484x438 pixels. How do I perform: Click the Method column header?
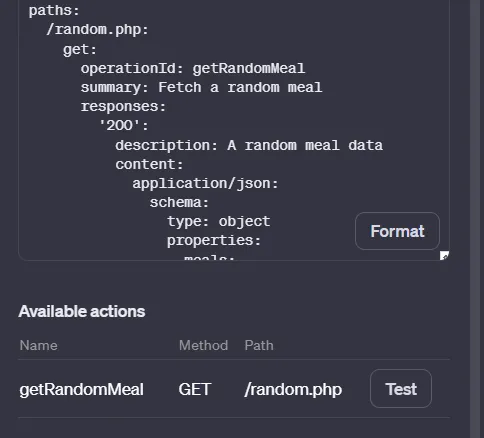click(203, 345)
